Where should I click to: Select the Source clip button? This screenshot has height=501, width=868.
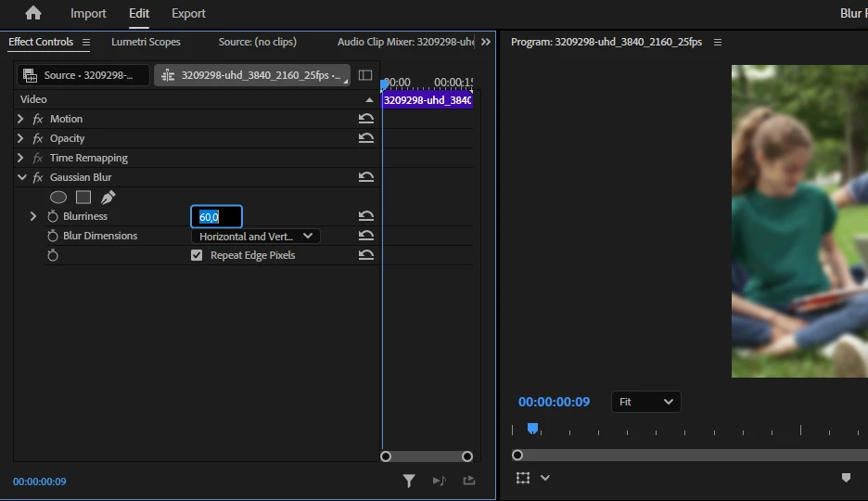pyautogui.click(x=83, y=75)
